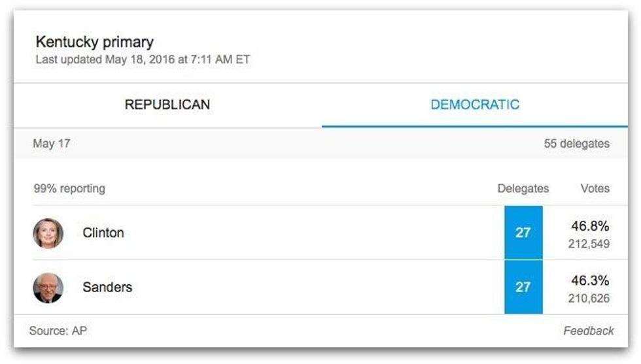This screenshot has height=364, width=641.
Task: Click Clinton's blue delegate count box
Action: [523, 233]
